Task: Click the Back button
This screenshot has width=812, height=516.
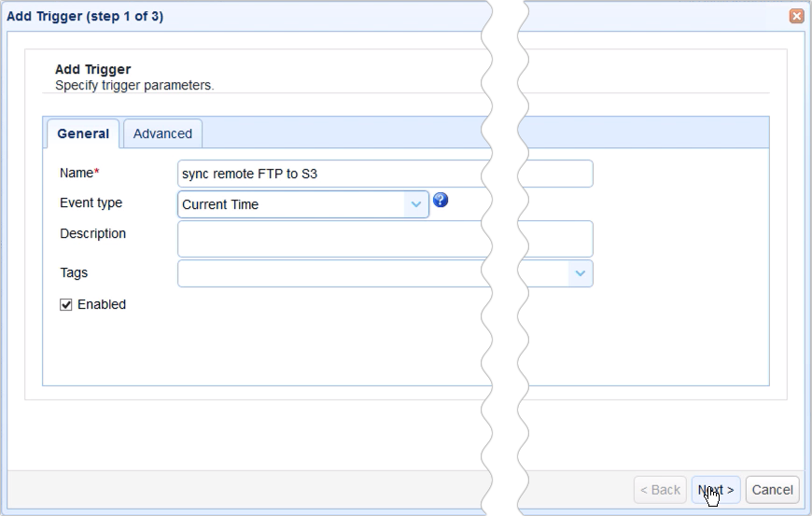Action: point(660,490)
